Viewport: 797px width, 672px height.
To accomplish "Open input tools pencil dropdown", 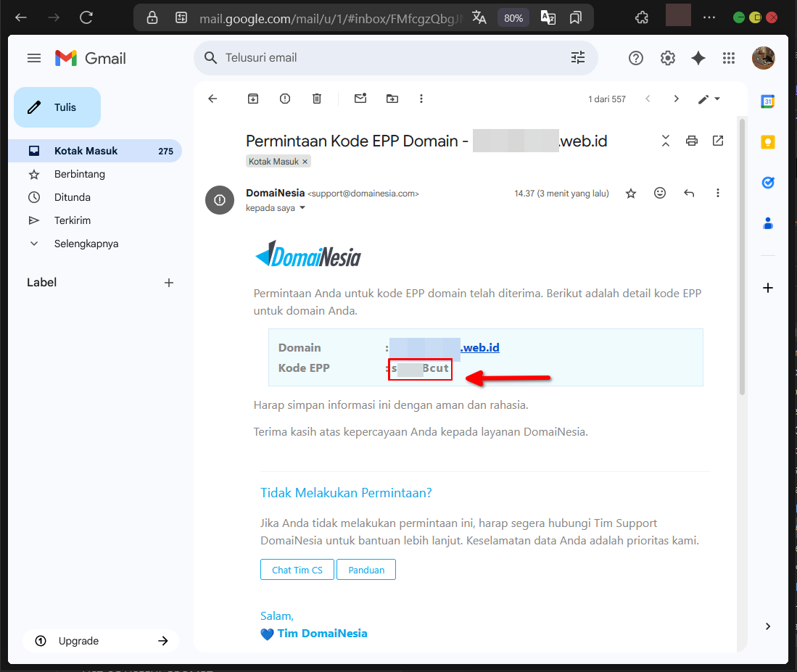I will [709, 99].
